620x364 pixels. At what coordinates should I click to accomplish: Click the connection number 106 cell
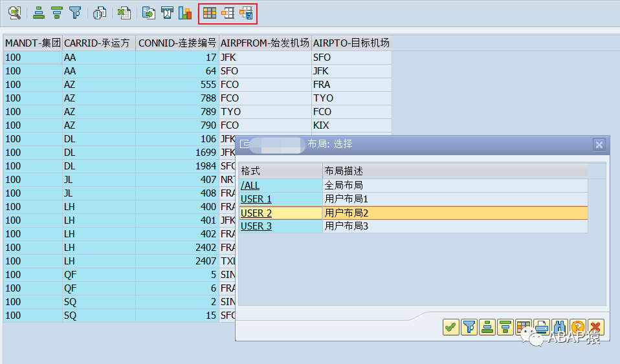(177, 139)
